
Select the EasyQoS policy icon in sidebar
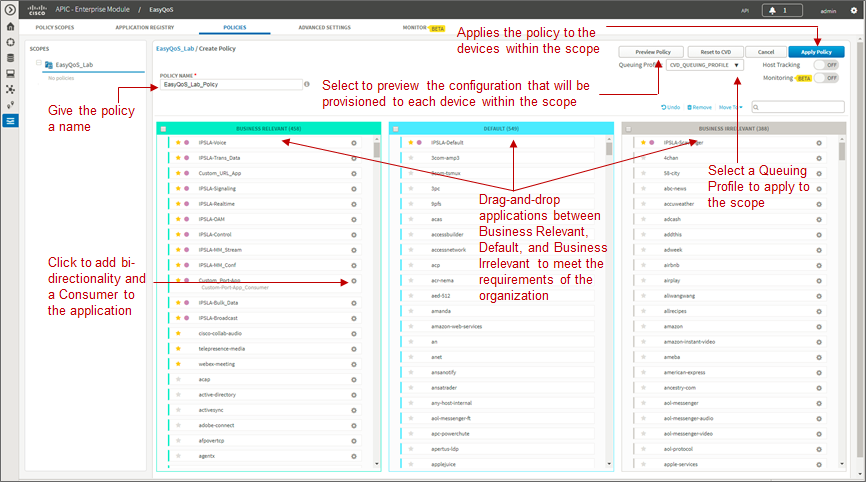coord(10,120)
